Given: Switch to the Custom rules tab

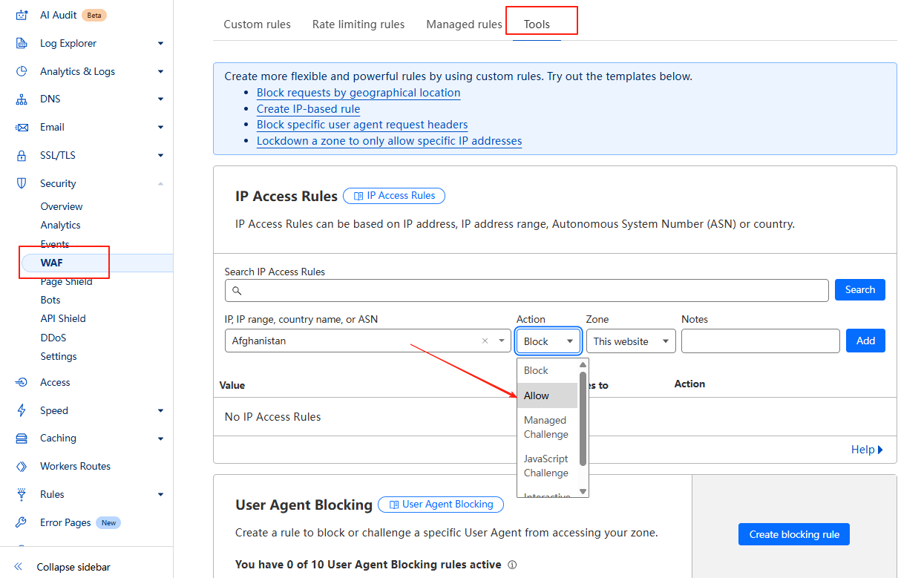Looking at the screenshot, I should 257,24.
